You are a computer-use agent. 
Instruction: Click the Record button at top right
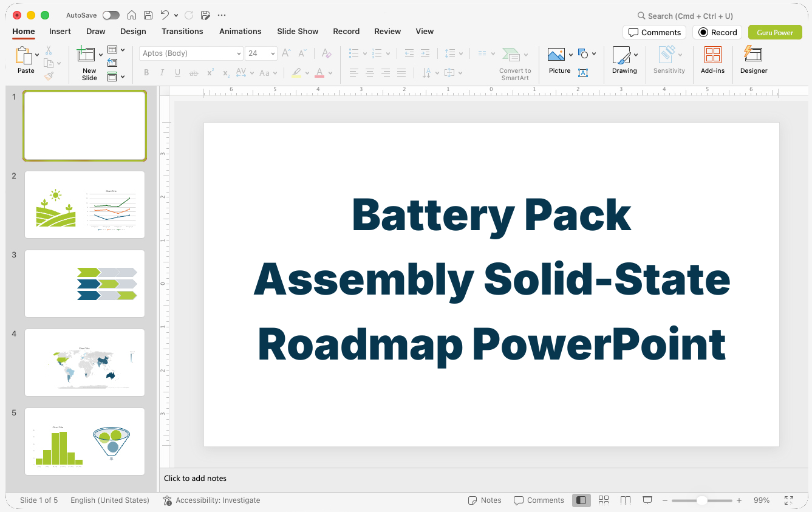[717, 32]
